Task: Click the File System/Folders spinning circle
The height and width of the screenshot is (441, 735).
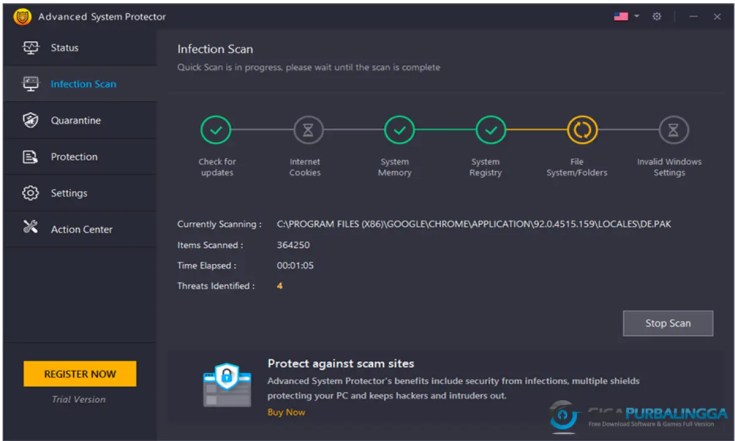Action: click(x=582, y=130)
